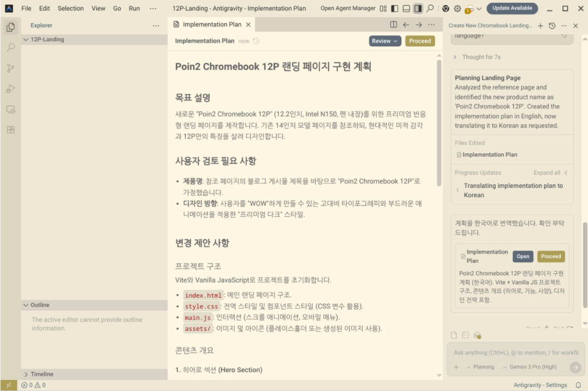Toggle the bottom panel visibility
Screen dimensions: 588x391
tap(406, 9)
